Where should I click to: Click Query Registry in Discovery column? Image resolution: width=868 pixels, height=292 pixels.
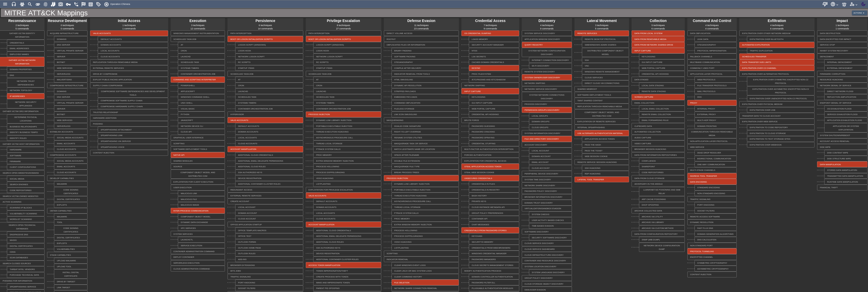coord(547,45)
